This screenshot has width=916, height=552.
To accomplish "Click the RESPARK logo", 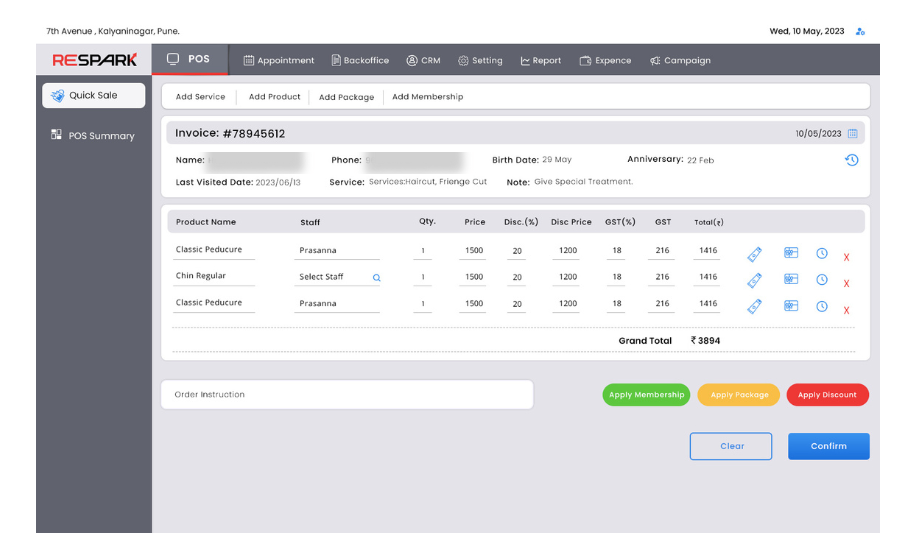I will coord(95,60).
